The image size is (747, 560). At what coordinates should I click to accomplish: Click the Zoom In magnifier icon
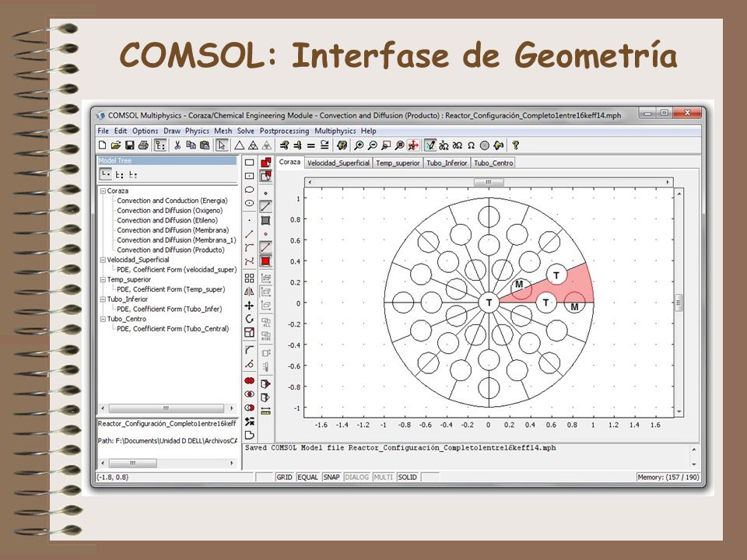pos(359,145)
